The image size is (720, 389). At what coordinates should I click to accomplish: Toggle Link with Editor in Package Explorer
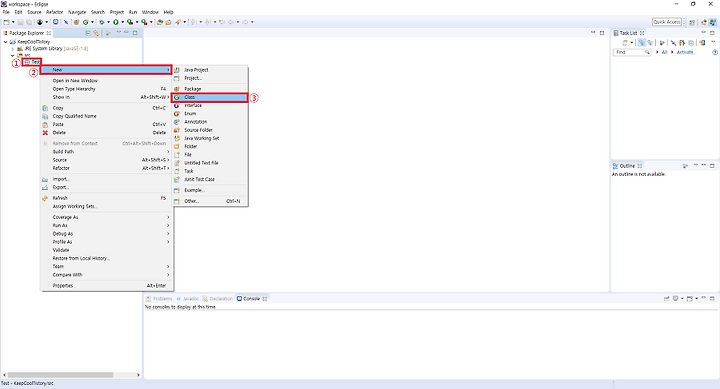coord(96,33)
